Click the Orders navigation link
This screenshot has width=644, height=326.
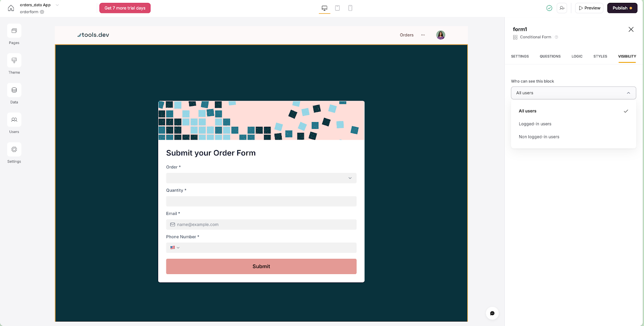407,35
